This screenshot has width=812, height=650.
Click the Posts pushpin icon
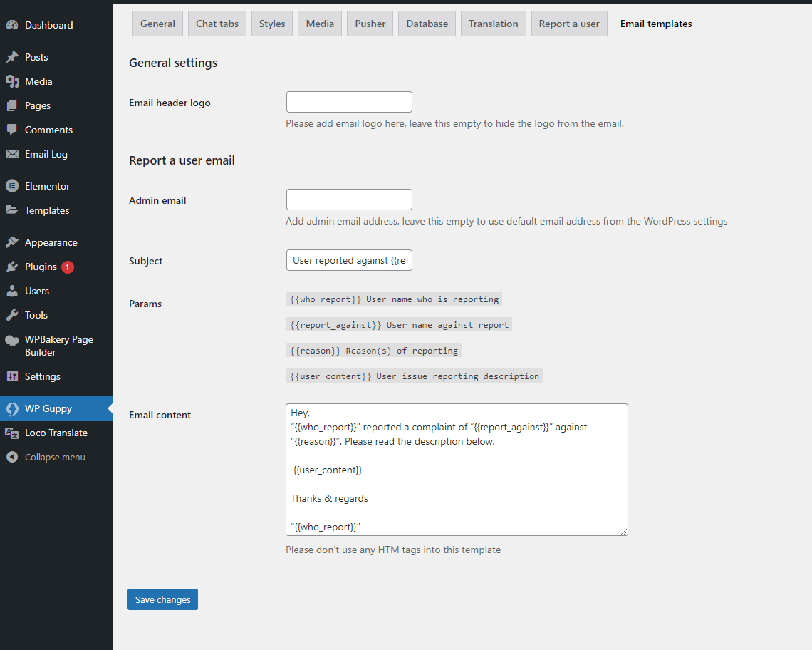point(12,57)
